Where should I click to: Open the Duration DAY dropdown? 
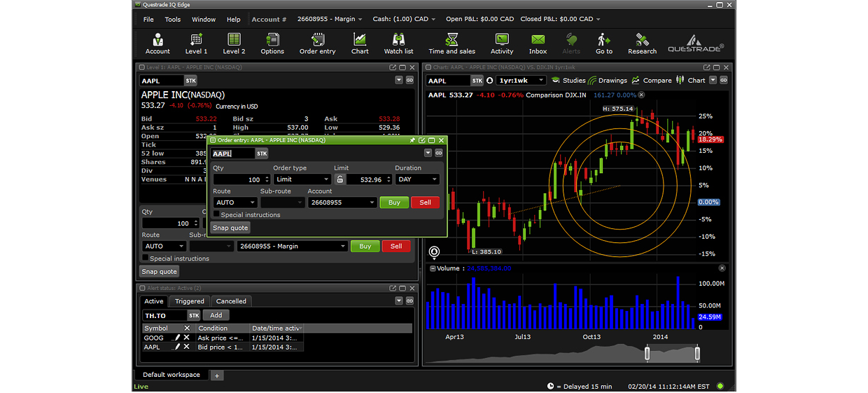(x=418, y=179)
